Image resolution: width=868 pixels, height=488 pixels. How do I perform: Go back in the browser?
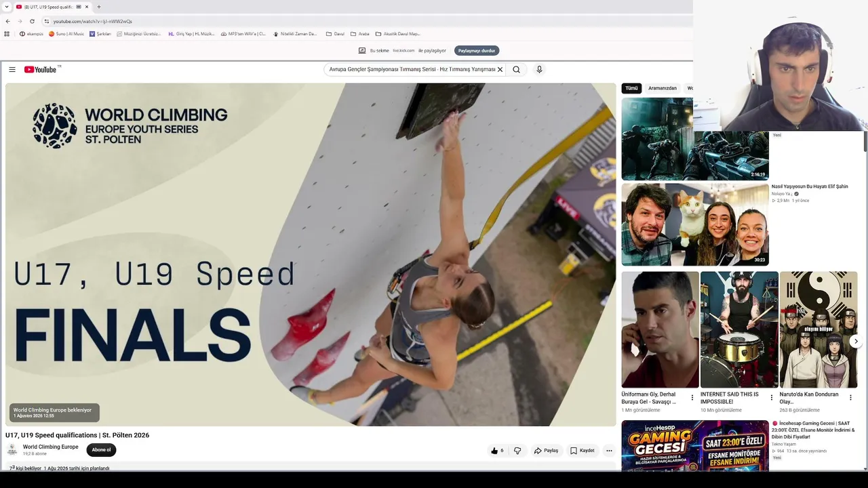tap(7, 21)
